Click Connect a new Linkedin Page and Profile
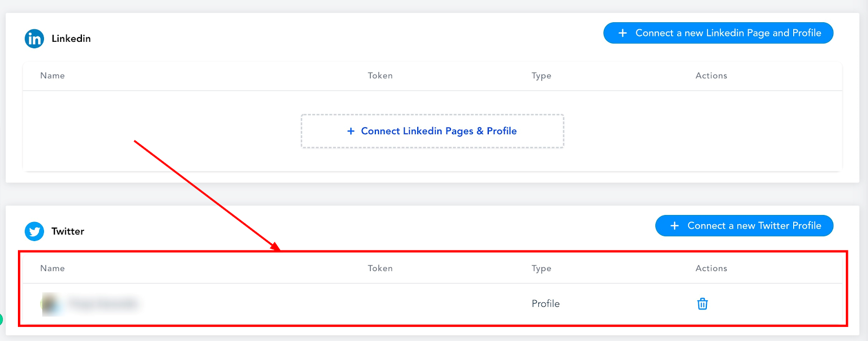 pos(718,33)
